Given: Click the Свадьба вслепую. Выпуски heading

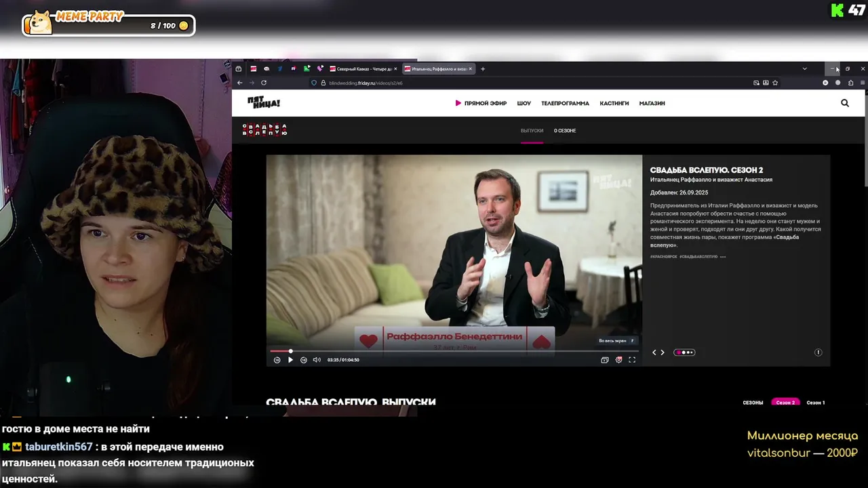Looking at the screenshot, I should pos(351,403).
